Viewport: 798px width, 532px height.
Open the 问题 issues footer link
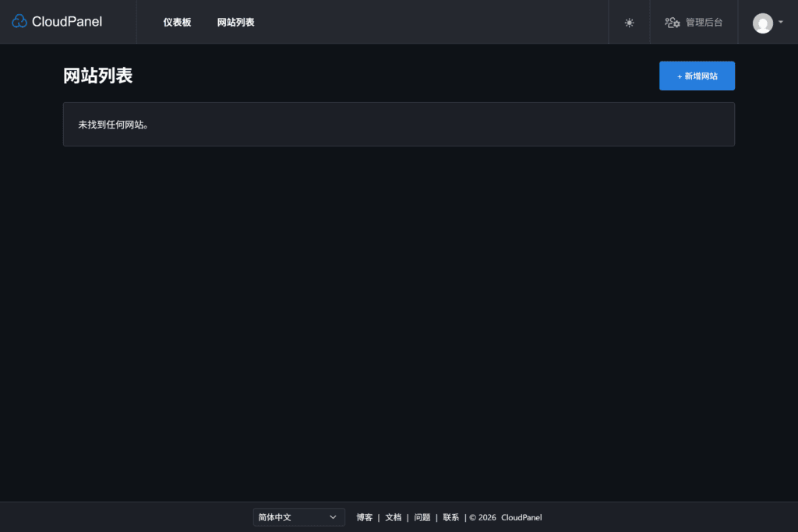click(422, 517)
